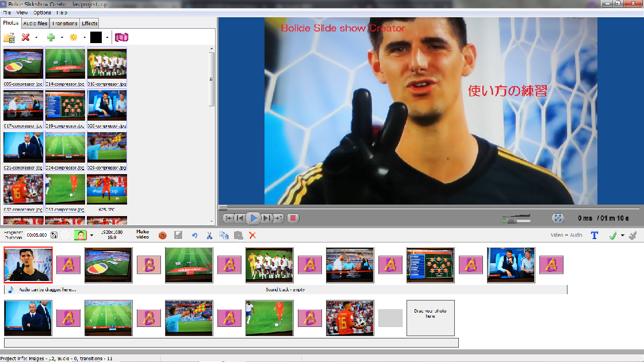
Task: Open dropdown arrow next to green plus
Action: 62,37
